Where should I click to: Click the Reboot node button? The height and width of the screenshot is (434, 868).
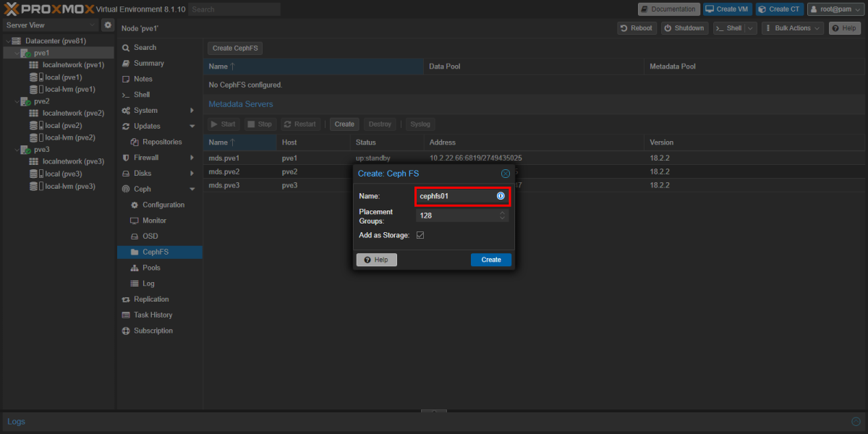(x=637, y=28)
